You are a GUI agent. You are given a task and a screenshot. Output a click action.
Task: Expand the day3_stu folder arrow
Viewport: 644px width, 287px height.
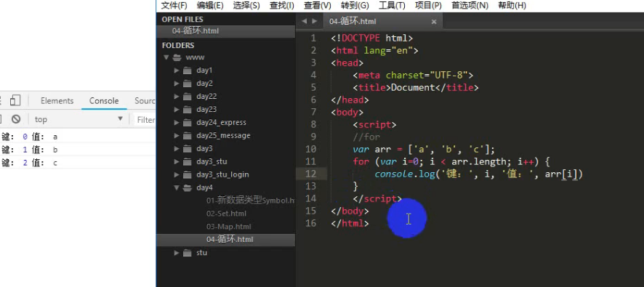coord(176,161)
